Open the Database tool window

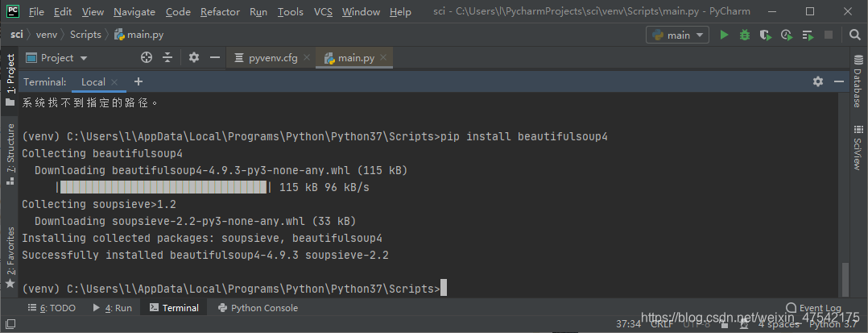pyautogui.click(x=858, y=81)
